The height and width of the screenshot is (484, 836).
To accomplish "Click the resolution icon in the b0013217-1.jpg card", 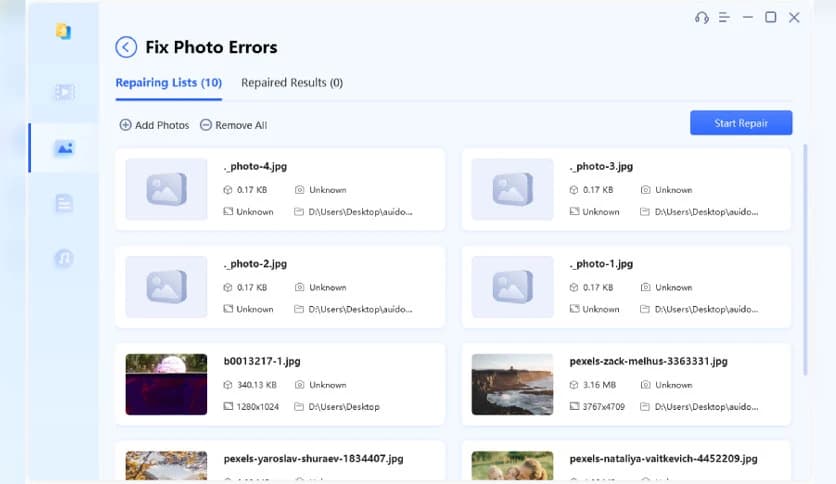I will [228, 406].
